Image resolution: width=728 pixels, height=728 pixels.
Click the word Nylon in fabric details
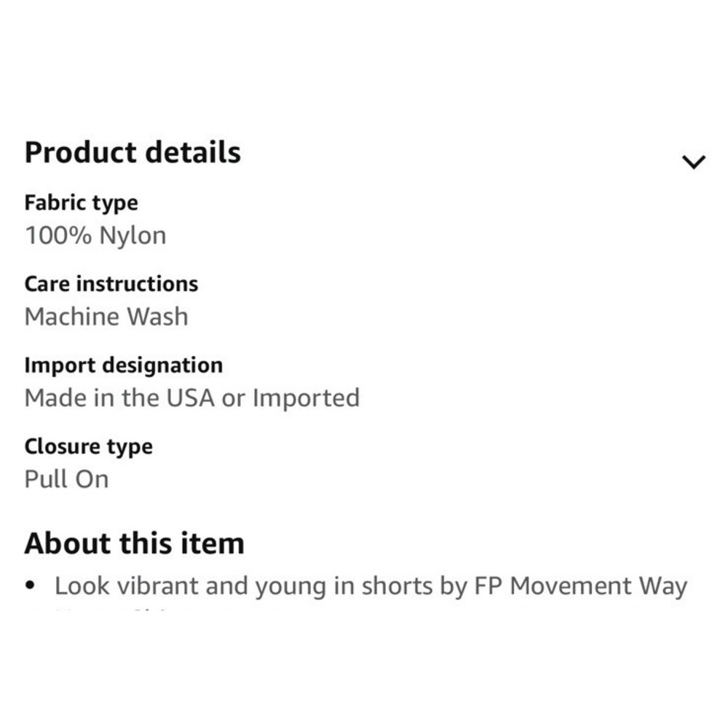point(132,237)
